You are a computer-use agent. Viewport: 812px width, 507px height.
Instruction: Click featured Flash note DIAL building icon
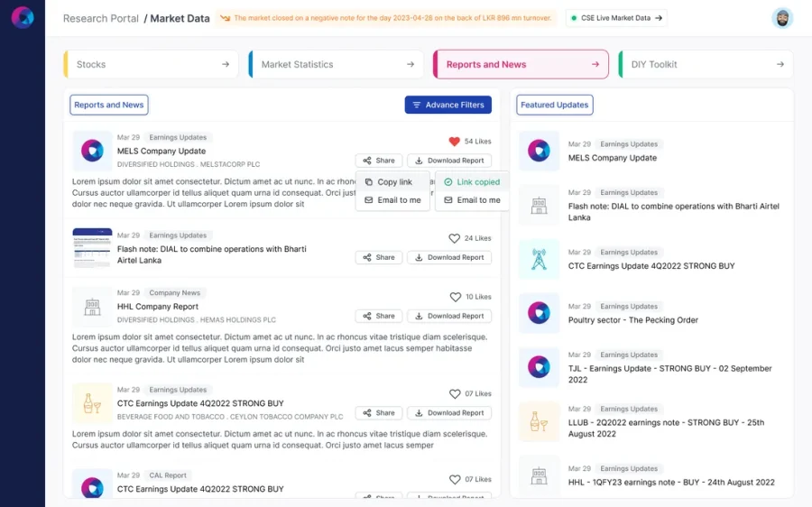coord(540,205)
